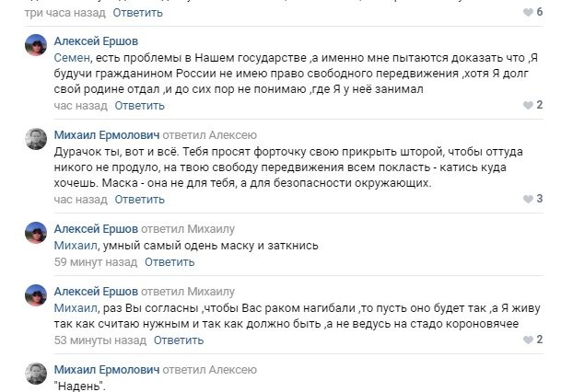Click the Михаил mention before "раз Вы согласны"
The image size is (561, 392).
(76, 306)
